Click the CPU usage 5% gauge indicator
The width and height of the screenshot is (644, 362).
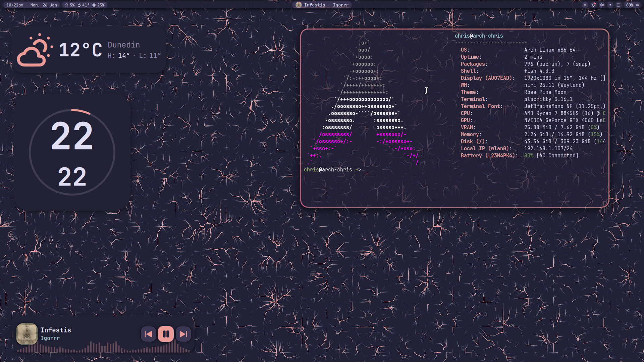(70, 5)
